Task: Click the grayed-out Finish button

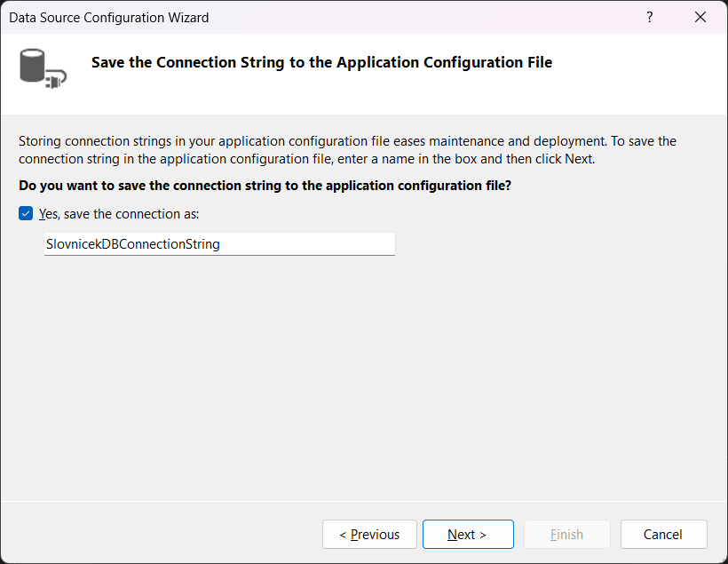Action: tap(566, 535)
